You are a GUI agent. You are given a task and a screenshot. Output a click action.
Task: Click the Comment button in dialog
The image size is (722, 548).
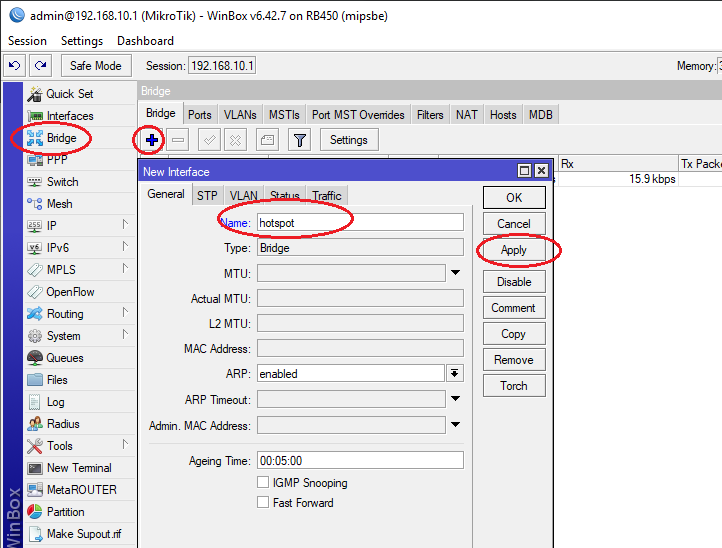[514, 308]
